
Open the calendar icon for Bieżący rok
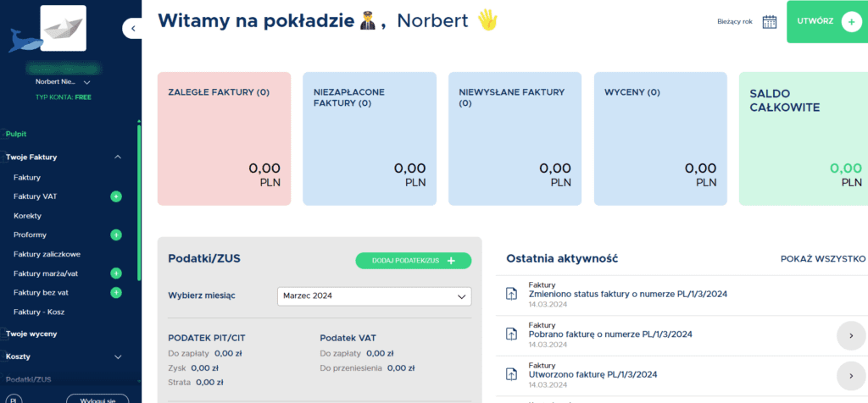tap(770, 22)
